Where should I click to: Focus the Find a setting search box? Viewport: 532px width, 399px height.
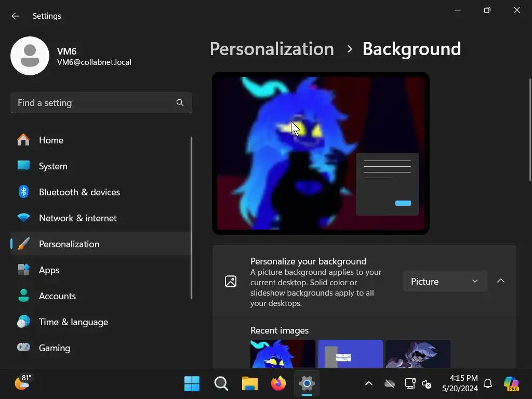[101, 102]
